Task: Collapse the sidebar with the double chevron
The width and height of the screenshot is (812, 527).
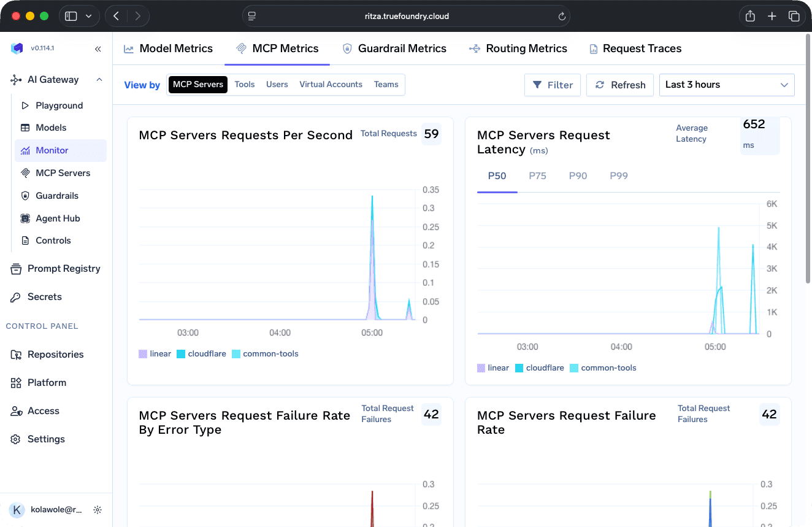Action: pos(98,48)
